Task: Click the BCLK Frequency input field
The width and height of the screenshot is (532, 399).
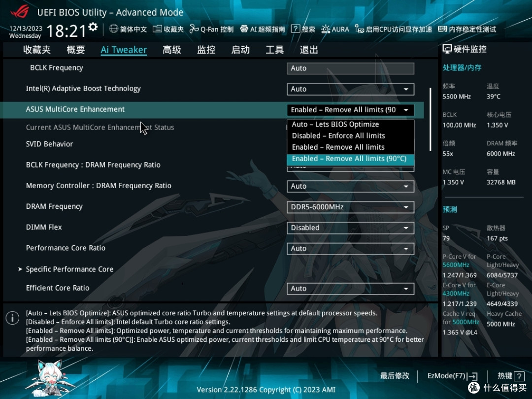Action: pyautogui.click(x=350, y=68)
